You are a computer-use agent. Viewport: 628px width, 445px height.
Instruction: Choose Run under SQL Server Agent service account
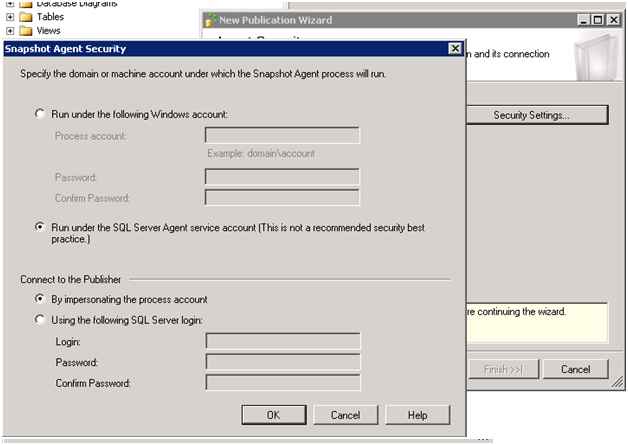pyautogui.click(x=40, y=228)
